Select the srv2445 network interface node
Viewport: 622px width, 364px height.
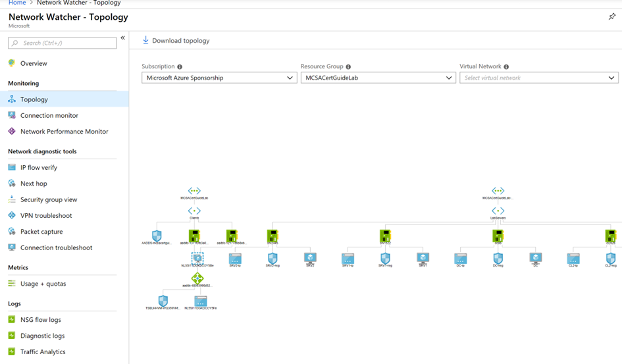coord(272,236)
